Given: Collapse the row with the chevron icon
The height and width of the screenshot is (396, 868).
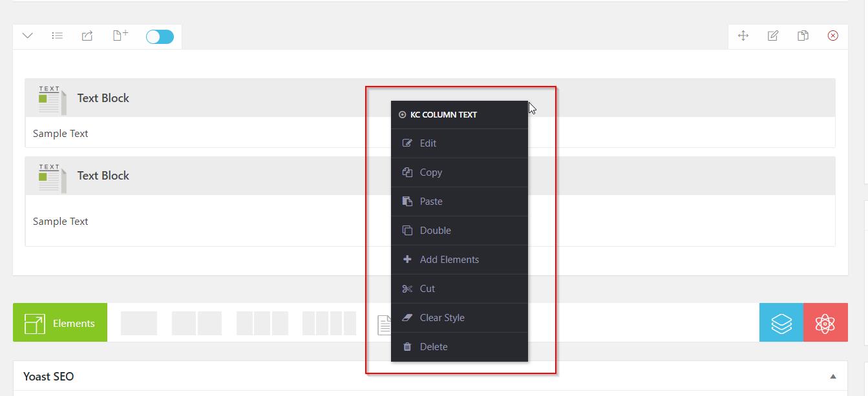Looking at the screenshot, I should coord(28,36).
